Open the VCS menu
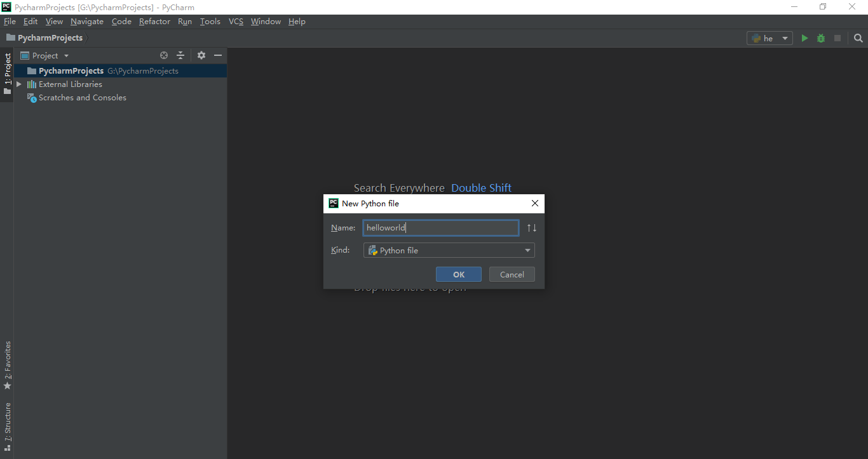 [236, 21]
